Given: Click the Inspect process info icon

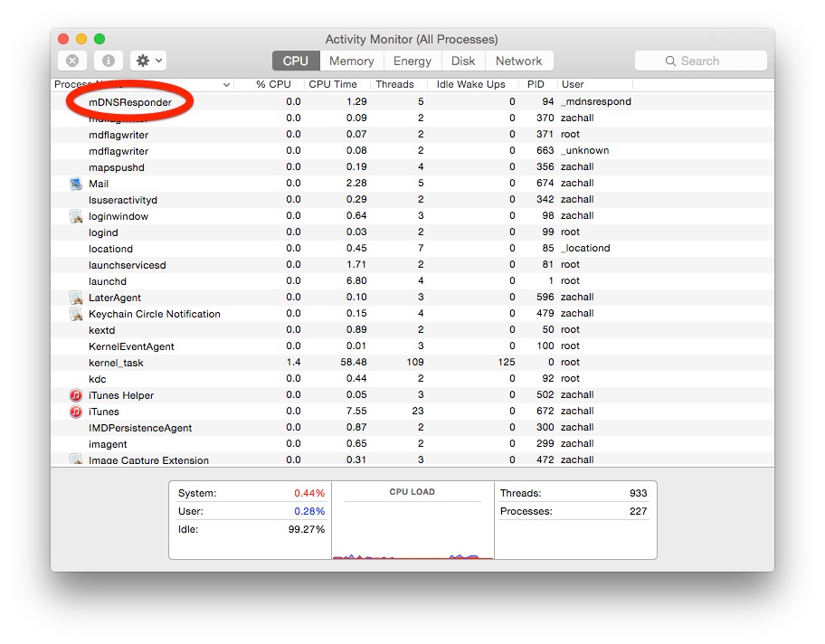Looking at the screenshot, I should [x=108, y=61].
